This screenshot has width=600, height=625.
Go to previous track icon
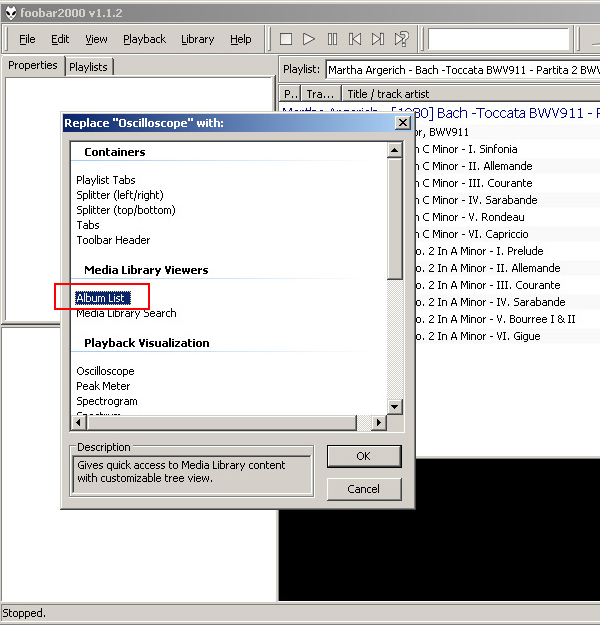(x=355, y=39)
